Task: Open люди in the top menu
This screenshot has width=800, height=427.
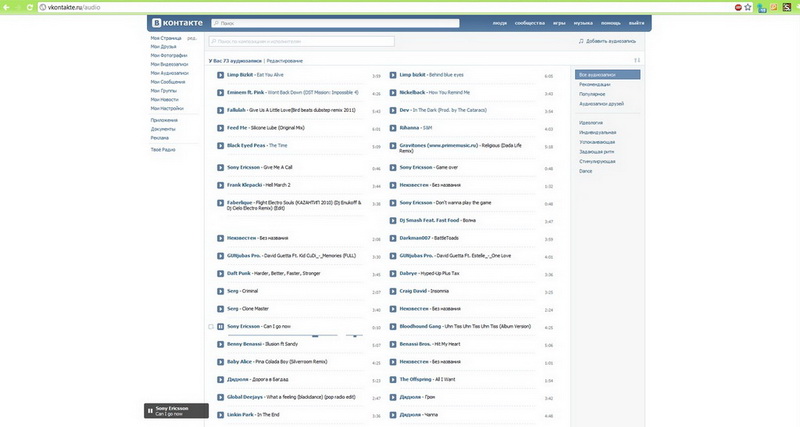Action: (499, 23)
